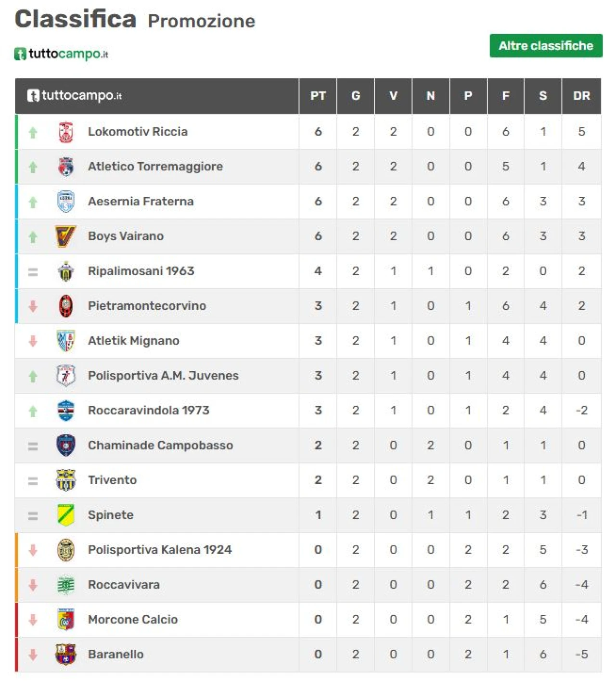Click the Trivento team crest
The width and height of the screenshot is (616, 681).
[x=66, y=480]
